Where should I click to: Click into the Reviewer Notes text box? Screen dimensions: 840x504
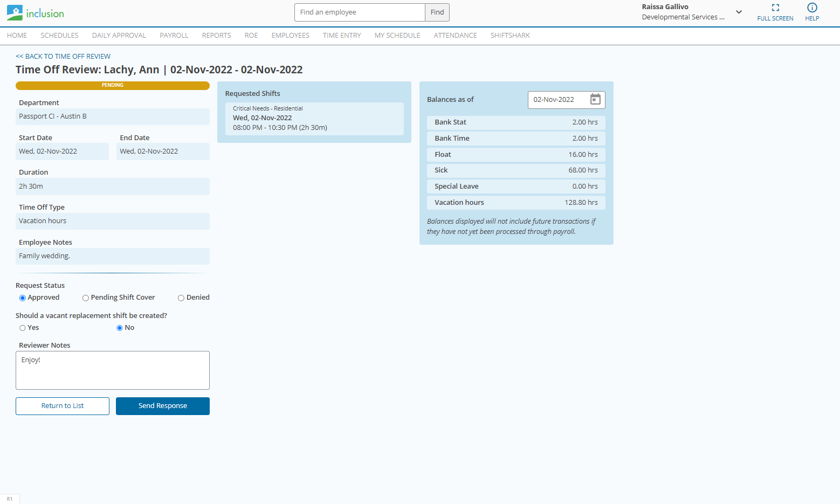pyautogui.click(x=113, y=370)
